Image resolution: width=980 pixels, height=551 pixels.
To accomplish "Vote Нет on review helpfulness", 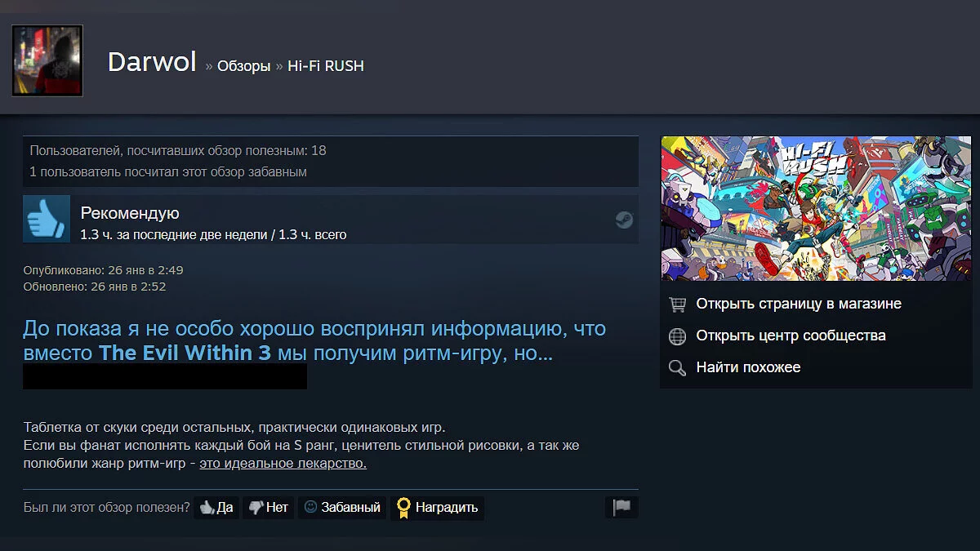I will (268, 508).
